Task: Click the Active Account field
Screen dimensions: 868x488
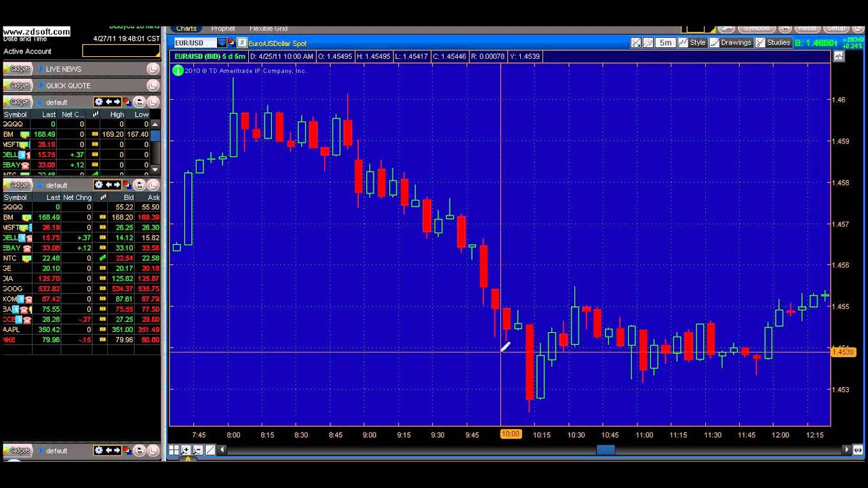Action: point(121,51)
